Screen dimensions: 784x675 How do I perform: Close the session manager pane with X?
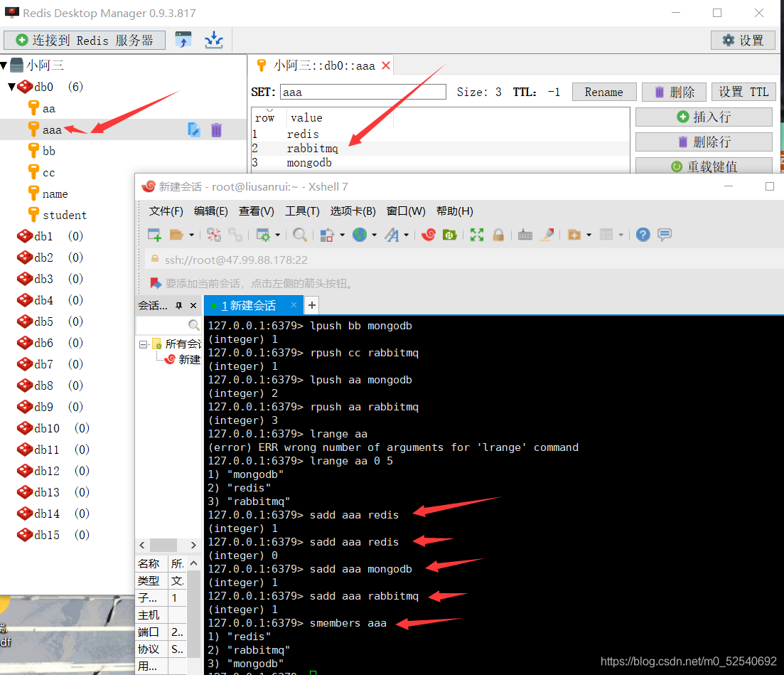(193, 306)
